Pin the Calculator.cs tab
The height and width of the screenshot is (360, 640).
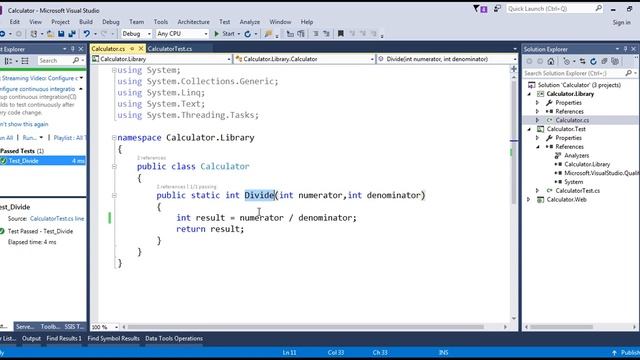(x=132, y=49)
